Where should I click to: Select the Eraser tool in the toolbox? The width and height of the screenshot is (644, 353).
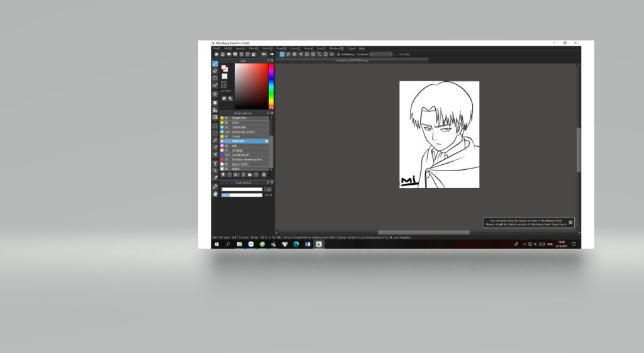click(215, 71)
